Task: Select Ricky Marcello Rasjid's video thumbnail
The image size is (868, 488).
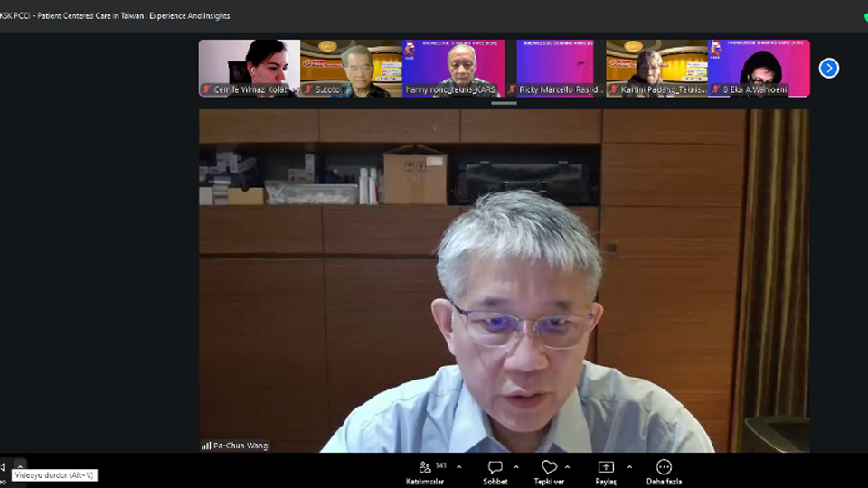Action: [x=555, y=68]
